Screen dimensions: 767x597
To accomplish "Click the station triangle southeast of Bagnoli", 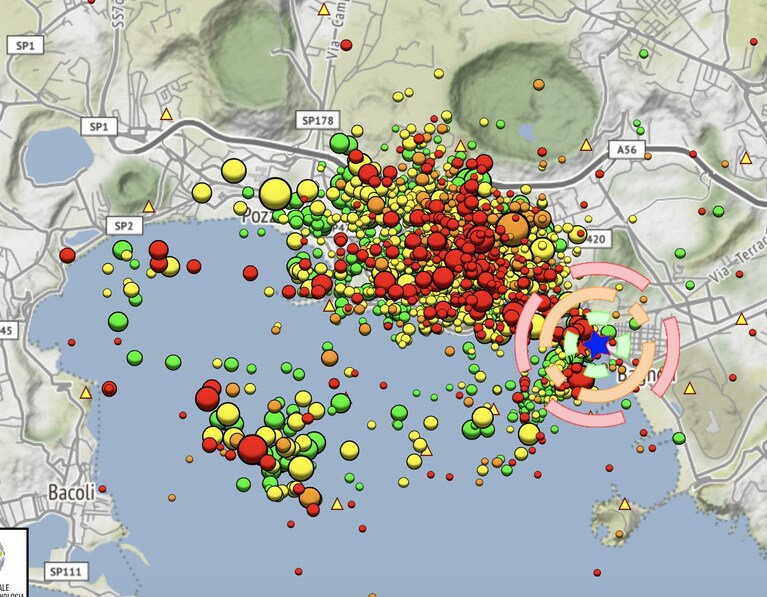I will pos(690,389).
